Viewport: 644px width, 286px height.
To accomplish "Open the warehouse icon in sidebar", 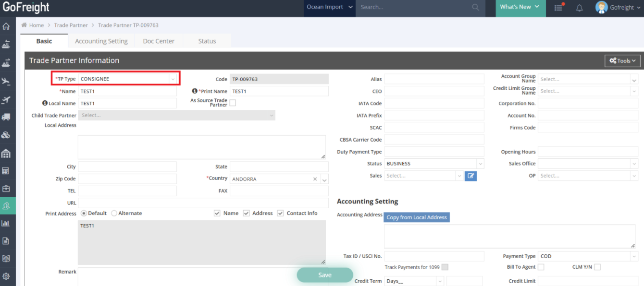I will point(6,154).
